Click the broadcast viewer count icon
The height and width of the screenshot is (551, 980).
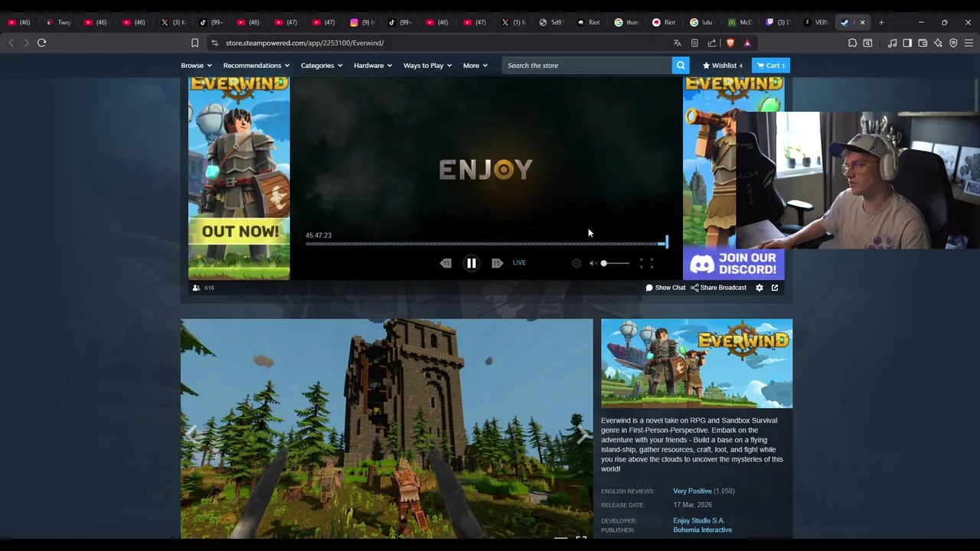pyautogui.click(x=197, y=288)
